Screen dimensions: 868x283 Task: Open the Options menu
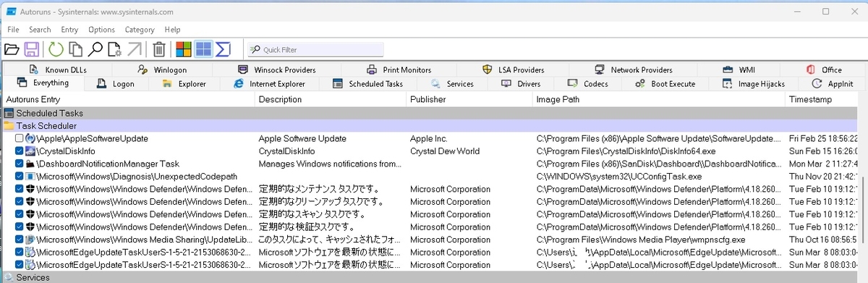(101, 30)
